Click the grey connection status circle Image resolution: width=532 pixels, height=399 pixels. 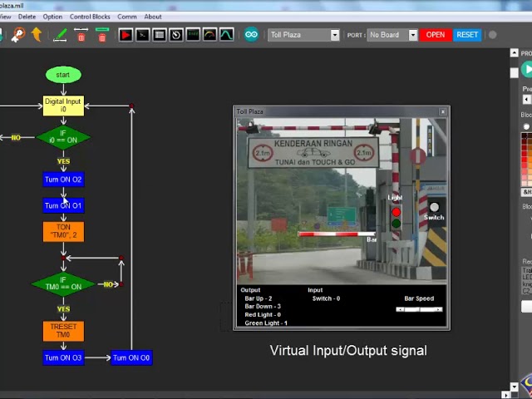(x=493, y=35)
